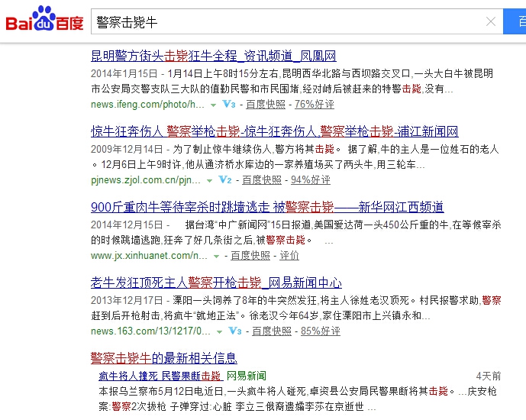Click the 4天前 timestamp

[489, 376]
